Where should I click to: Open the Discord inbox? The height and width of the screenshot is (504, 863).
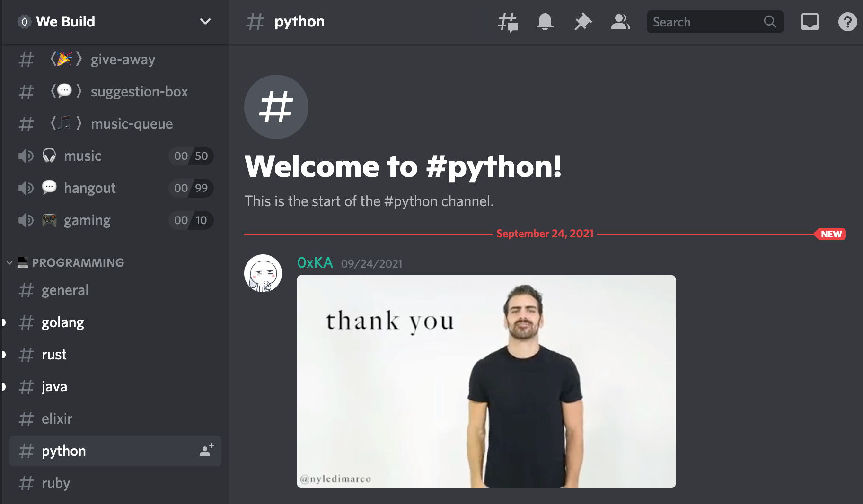(810, 22)
